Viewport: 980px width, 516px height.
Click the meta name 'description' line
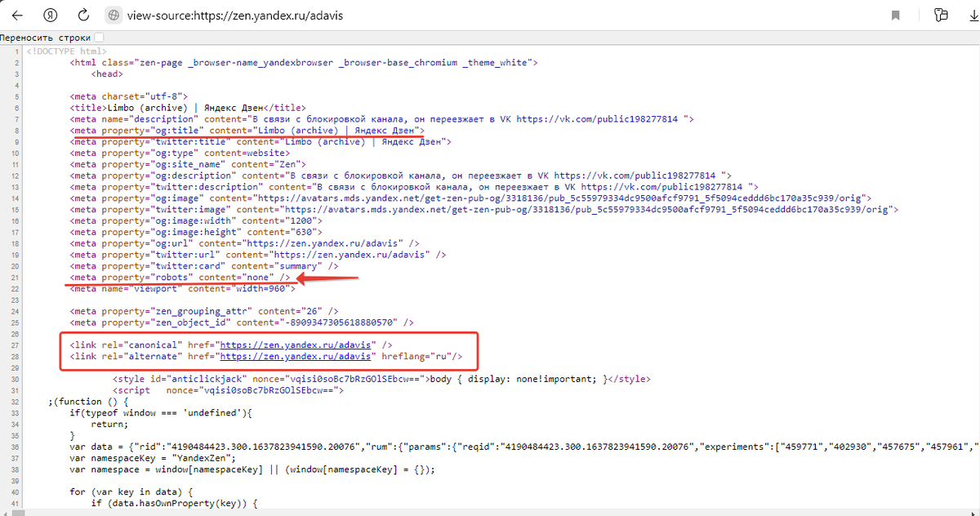381,118
